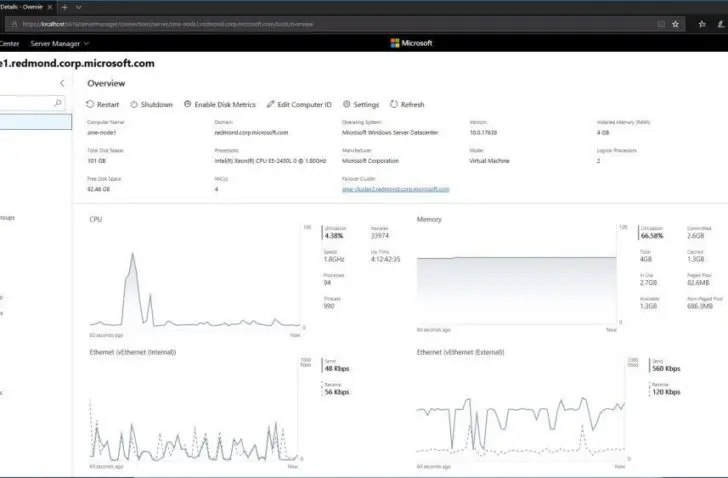Select the Domain value redmond.corp.microsoft.com
This screenshot has height=478, width=728.
click(251, 133)
